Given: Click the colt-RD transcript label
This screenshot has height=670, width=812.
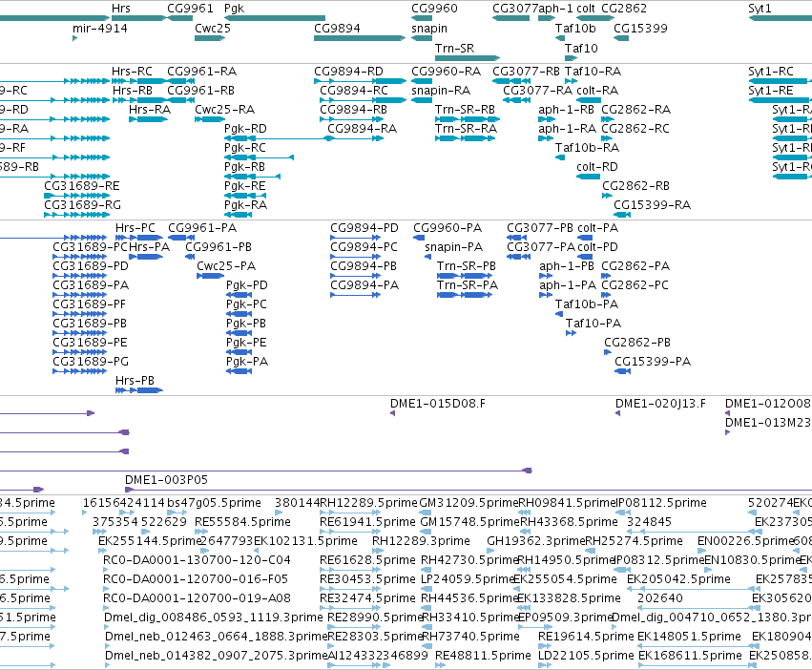Looking at the screenshot, I should click(x=597, y=167).
